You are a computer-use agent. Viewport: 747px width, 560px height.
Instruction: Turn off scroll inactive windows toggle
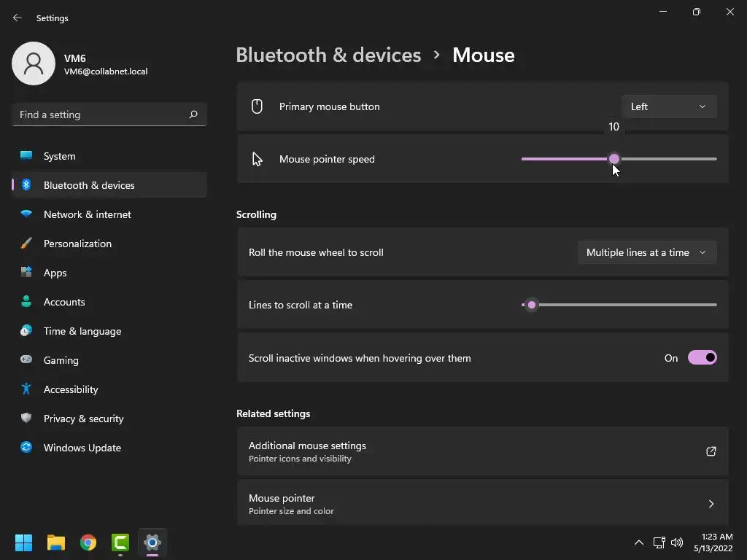(x=702, y=358)
